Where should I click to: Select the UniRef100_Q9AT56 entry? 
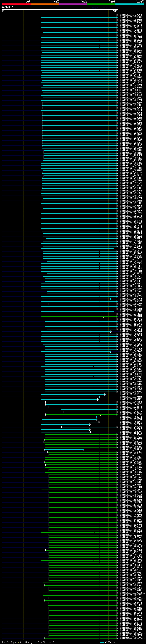click(131, 60)
